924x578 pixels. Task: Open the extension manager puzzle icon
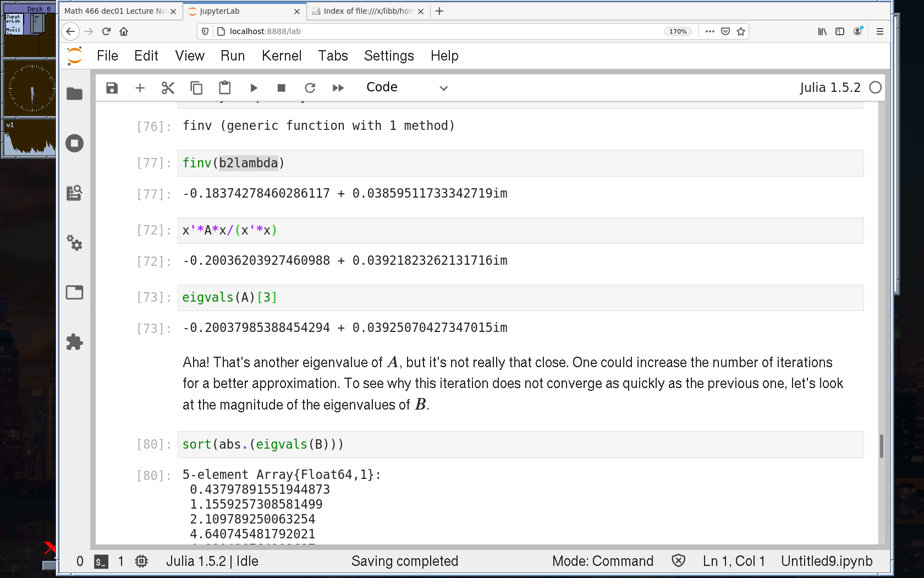74,342
